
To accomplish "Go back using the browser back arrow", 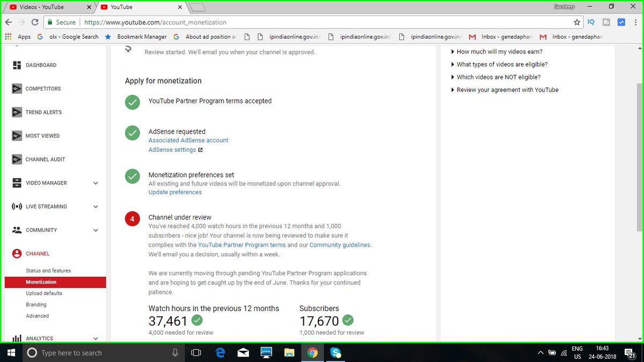I will point(9,23).
